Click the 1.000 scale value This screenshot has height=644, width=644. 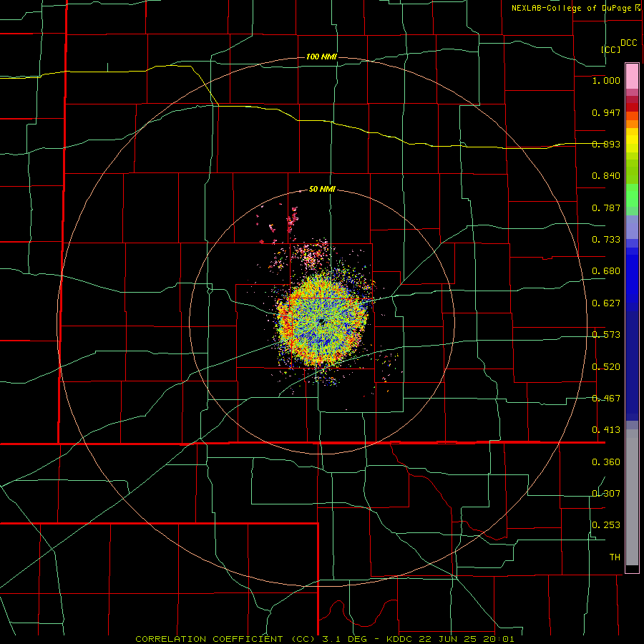pos(606,80)
